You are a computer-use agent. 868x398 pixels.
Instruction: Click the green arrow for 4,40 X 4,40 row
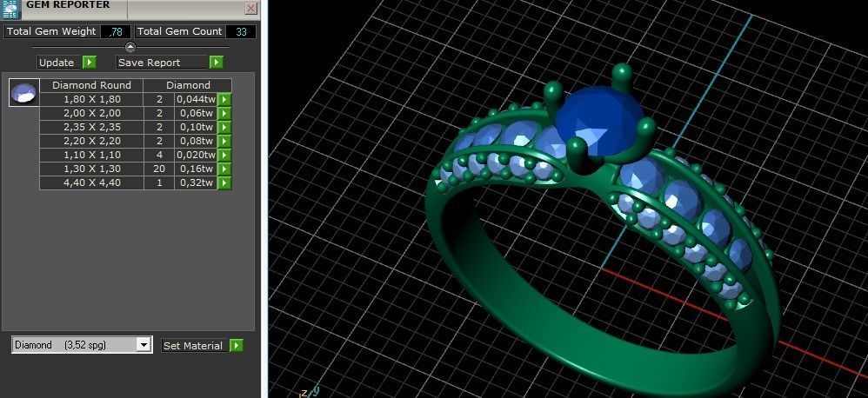click(224, 182)
